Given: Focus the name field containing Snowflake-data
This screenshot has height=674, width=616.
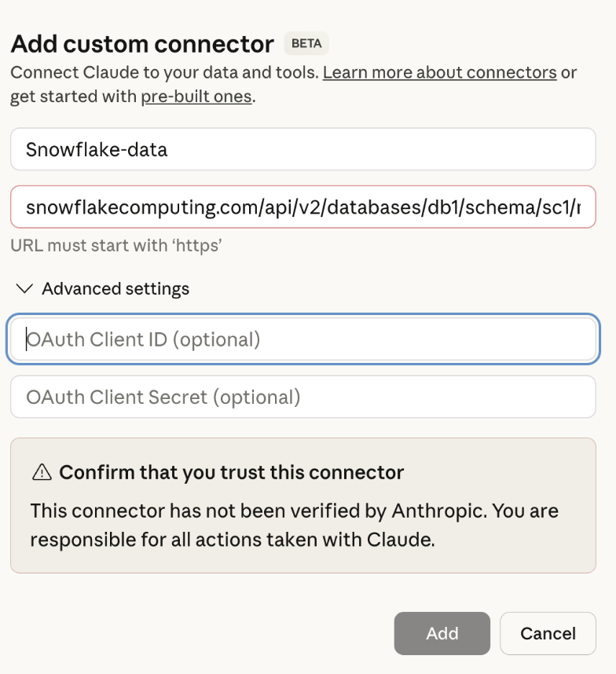Looking at the screenshot, I should click(302, 149).
